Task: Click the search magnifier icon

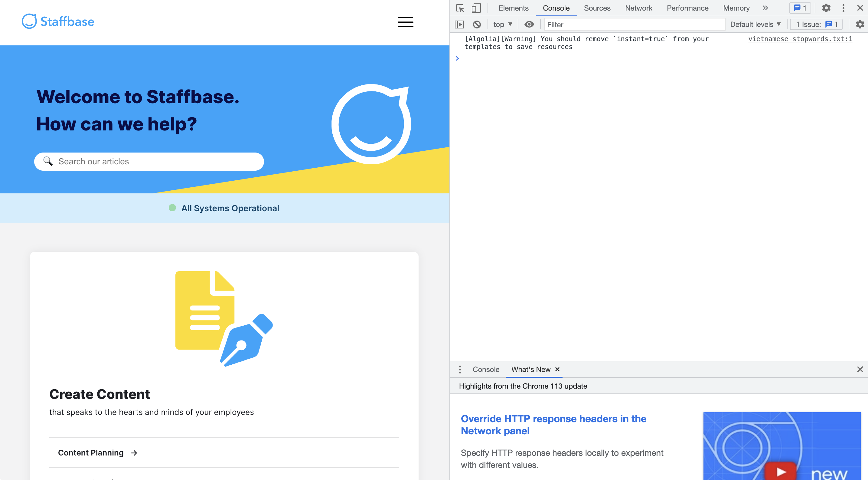Action: point(48,161)
